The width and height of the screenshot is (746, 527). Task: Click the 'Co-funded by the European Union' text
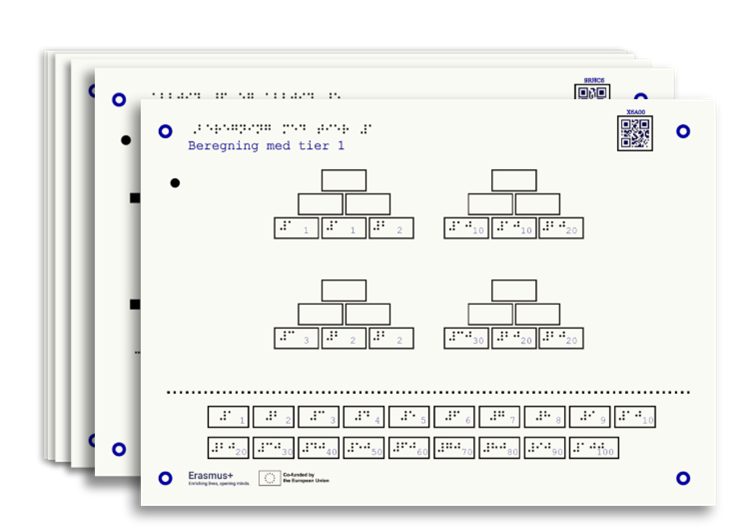pos(306,478)
